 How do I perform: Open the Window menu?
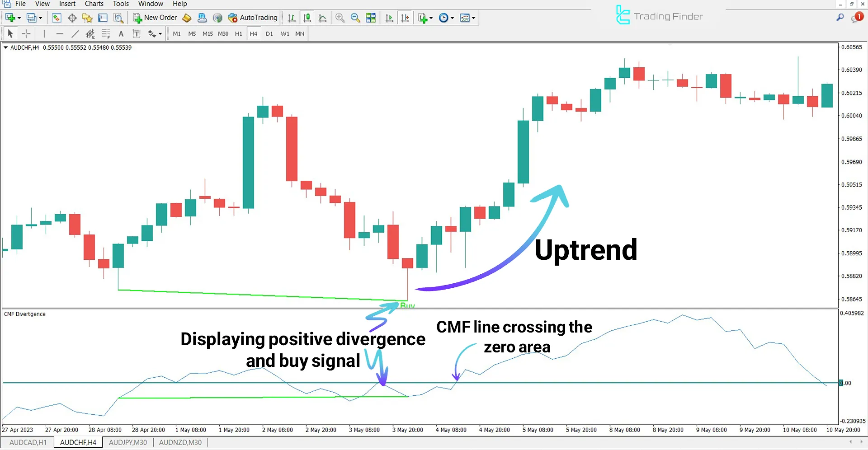coord(151,4)
